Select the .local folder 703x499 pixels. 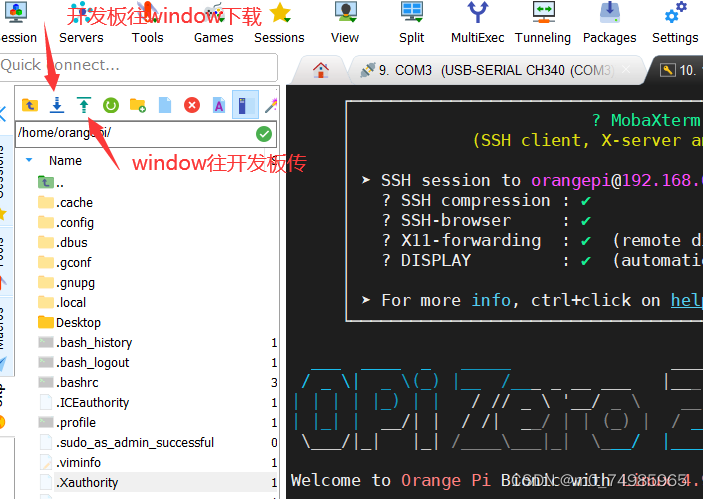tap(62, 303)
